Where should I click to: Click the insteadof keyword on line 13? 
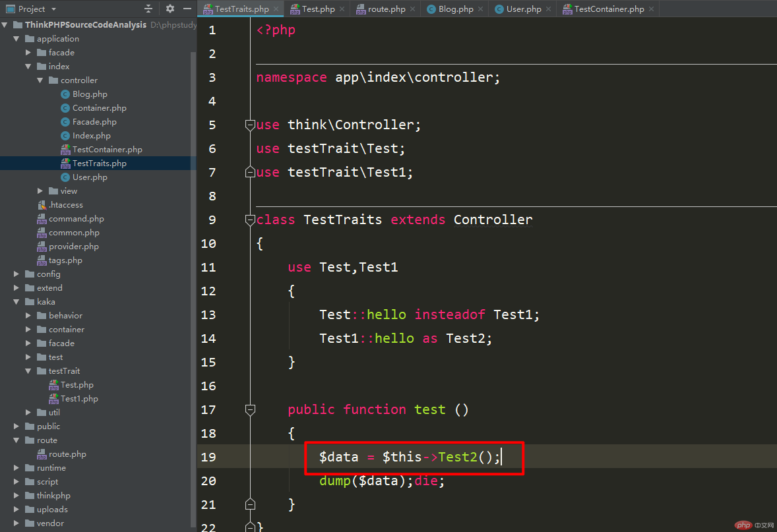[x=450, y=314]
